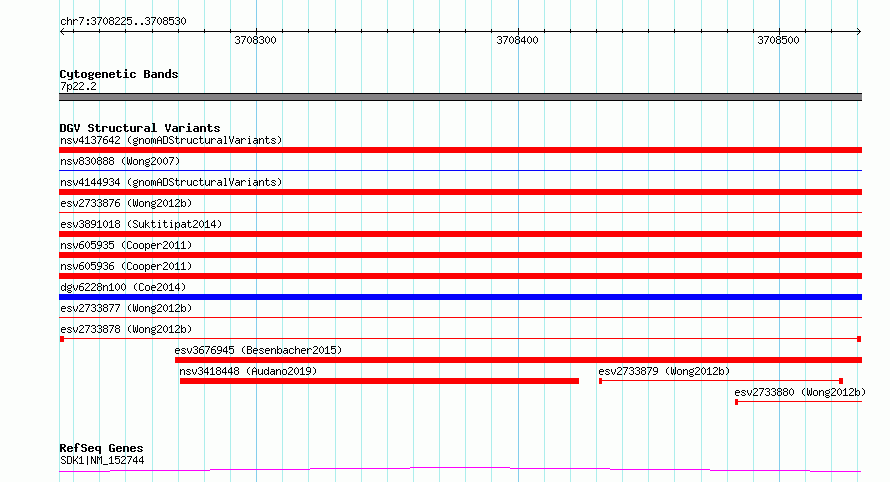Screen dimensions: 890x482
Task: Open the DGV Structural Variants track heading
Action: tap(140, 128)
